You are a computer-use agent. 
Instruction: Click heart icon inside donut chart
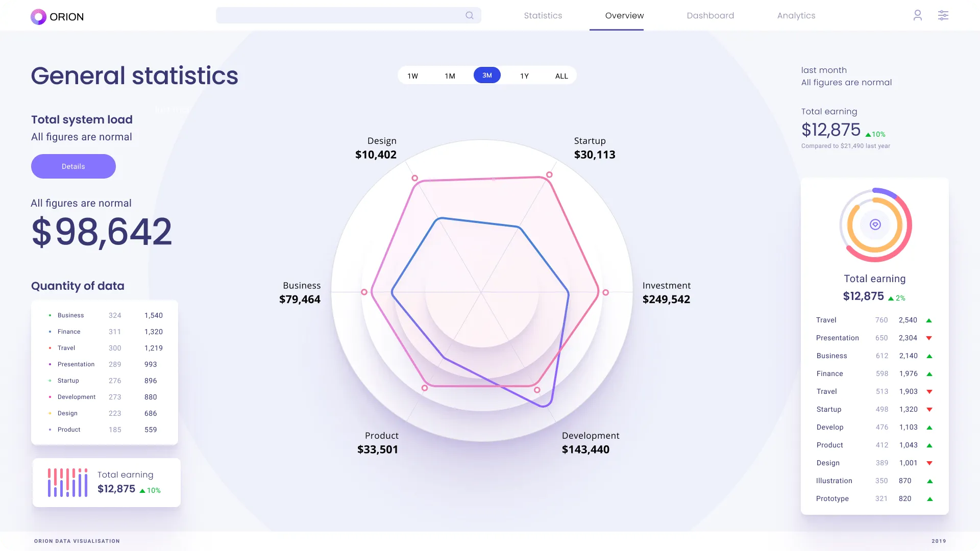pyautogui.click(x=875, y=224)
